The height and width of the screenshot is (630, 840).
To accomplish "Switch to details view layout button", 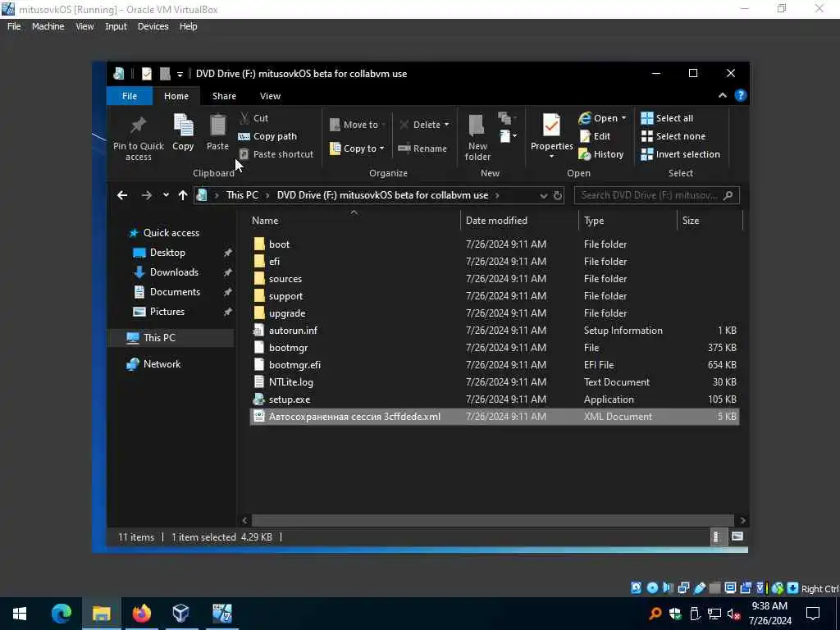I will (x=717, y=536).
